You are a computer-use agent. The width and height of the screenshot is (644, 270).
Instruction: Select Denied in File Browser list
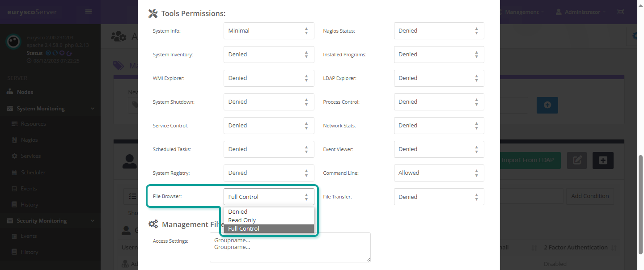tap(237, 212)
